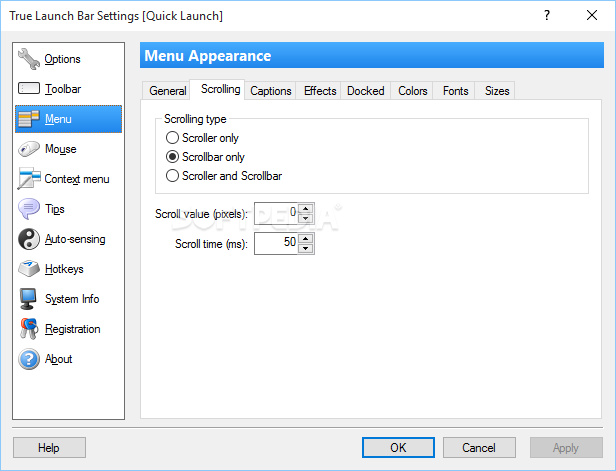Confirm settings with OK button

(398, 447)
